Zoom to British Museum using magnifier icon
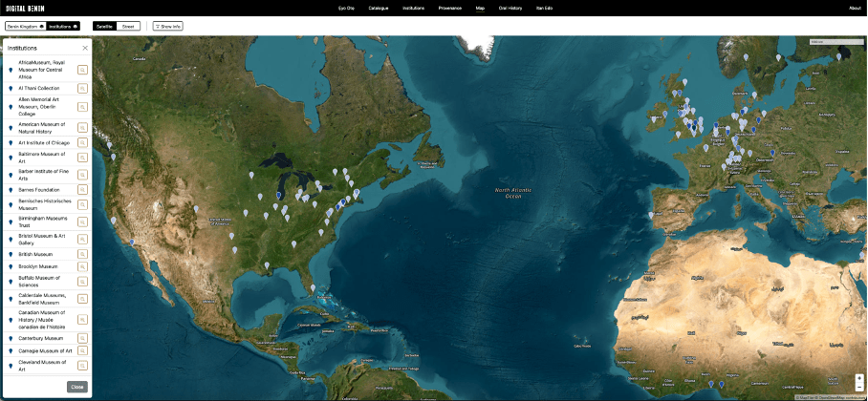Viewport: 868px width, 401px height. (x=83, y=254)
